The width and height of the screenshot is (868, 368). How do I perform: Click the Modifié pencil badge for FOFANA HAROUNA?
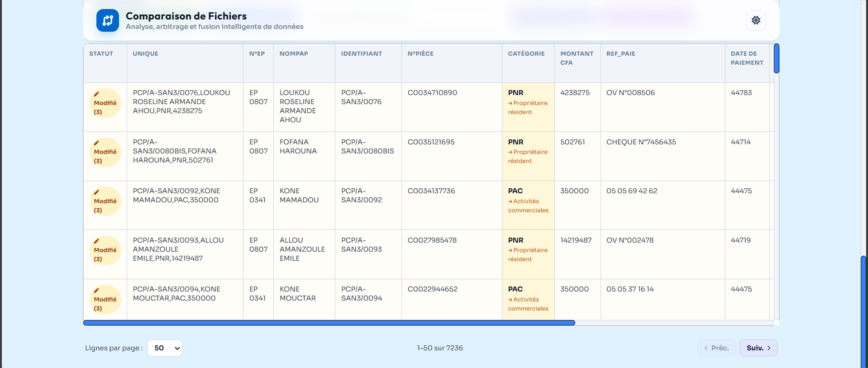(x=105, y=152)
